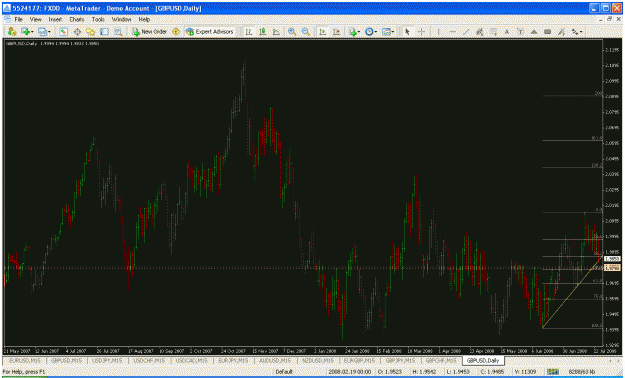Screen dimensions: 625x378
Task: Click the Zoom Out magnifier icon
Action: (306, 32)
